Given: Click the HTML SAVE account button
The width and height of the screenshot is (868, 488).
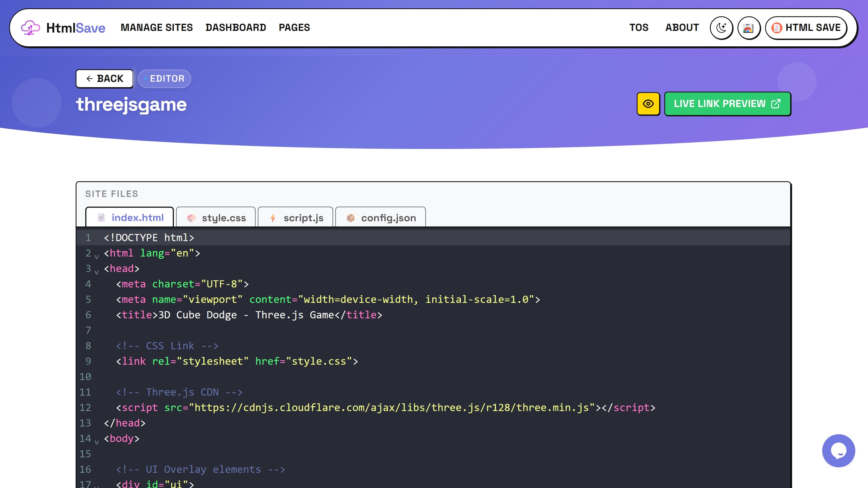Looking at the screenshot, I should point(806,28).
